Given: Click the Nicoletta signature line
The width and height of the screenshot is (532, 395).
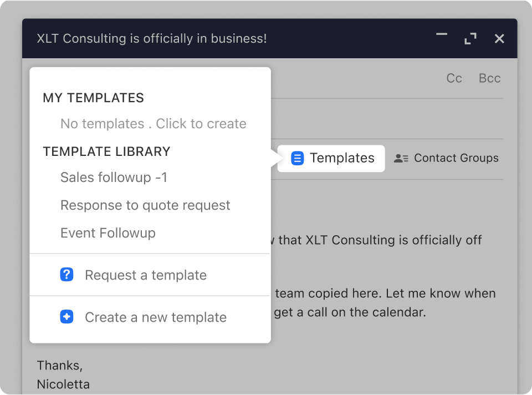Looking at the screenshot, I should (63, 384).
